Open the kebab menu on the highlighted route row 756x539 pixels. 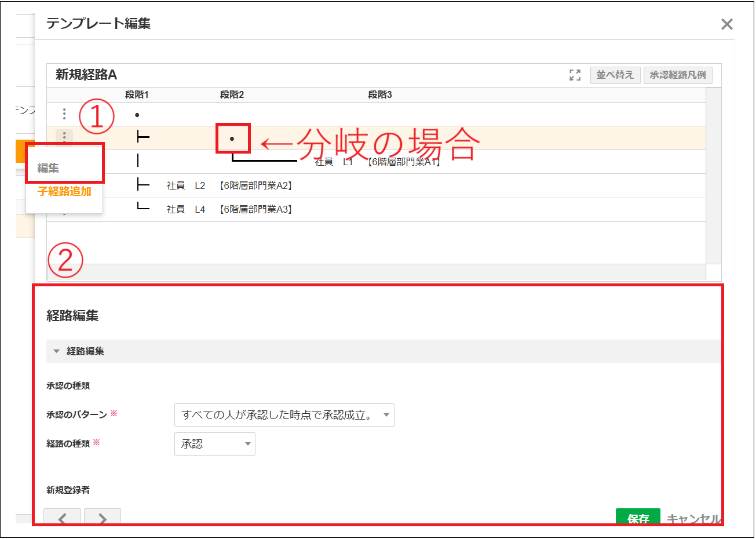[65, 138]
